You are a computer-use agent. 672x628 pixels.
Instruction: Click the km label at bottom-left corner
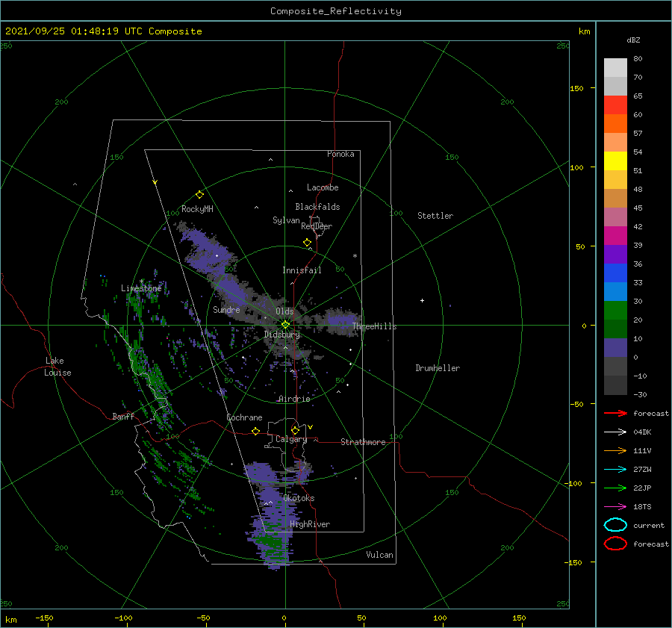10,620
